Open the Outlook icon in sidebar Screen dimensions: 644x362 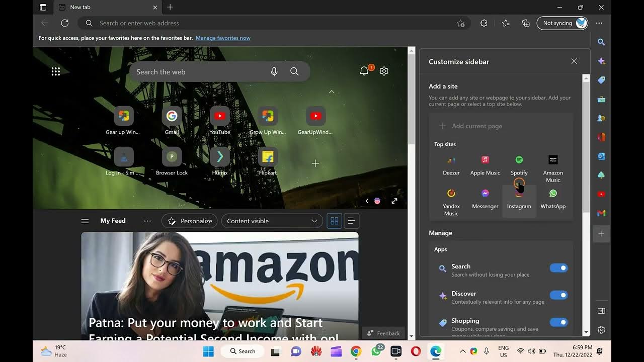pos(601,156)
